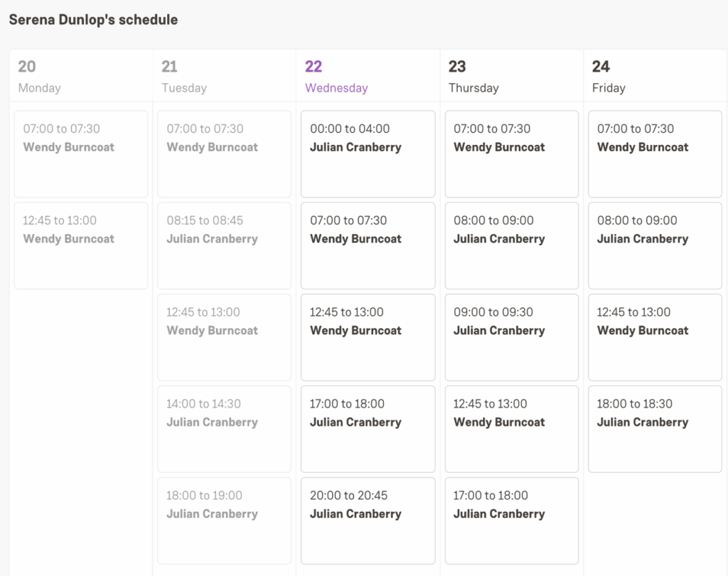Select the 09:00 to 09:30 Julian Cranberry appointment
728x576 pixels.
(511, 337)
